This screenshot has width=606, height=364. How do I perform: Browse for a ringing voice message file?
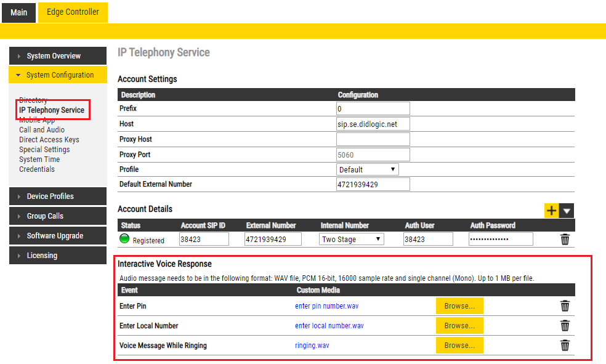point(459,346)
